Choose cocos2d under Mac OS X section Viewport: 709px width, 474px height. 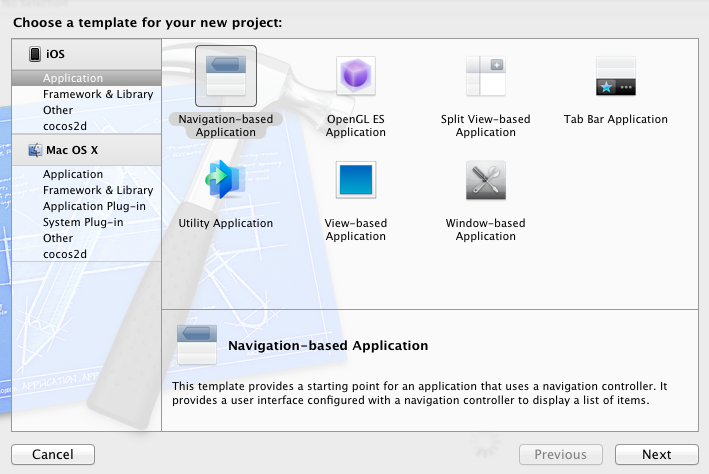click(x=86, y=254)
